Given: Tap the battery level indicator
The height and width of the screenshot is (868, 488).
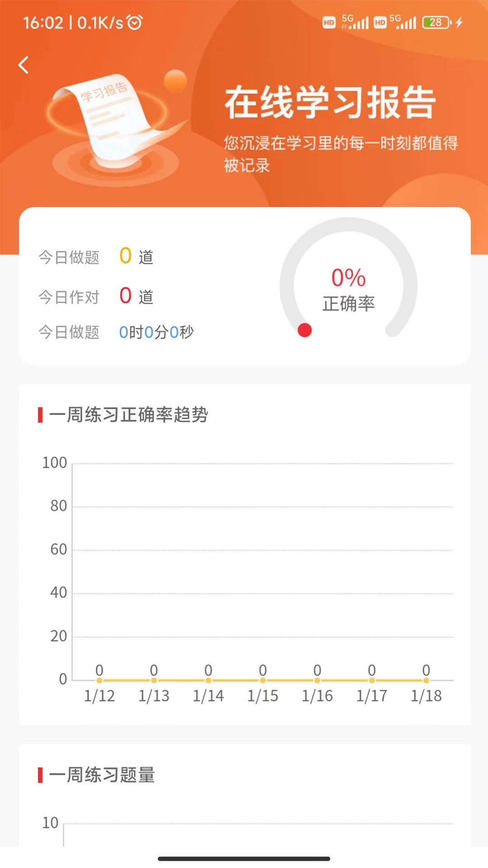Looking at the screenshot, I should (436, 22).
